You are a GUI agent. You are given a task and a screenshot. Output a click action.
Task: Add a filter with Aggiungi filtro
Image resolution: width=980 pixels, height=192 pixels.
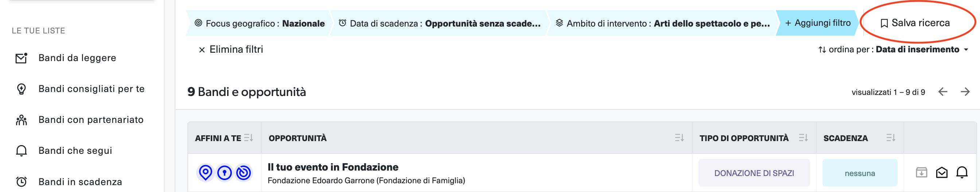817,23
